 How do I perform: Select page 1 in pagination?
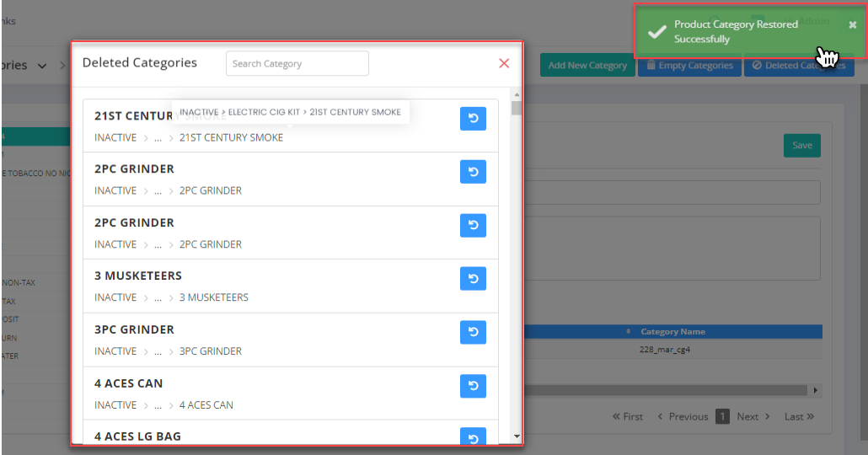tap(722, 416)
